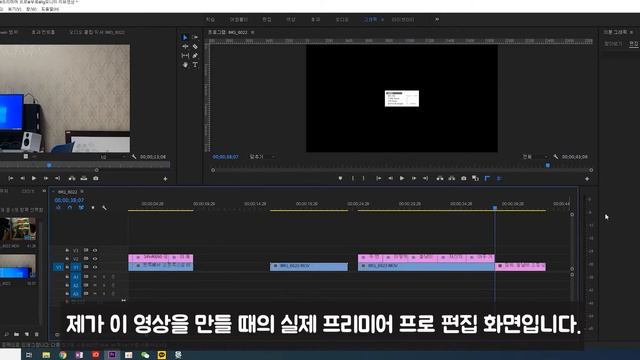Image resolution: width=640 pixels, height=360 pixels.
Task: Play the Program monitor sequence
Action: [402, 178]
